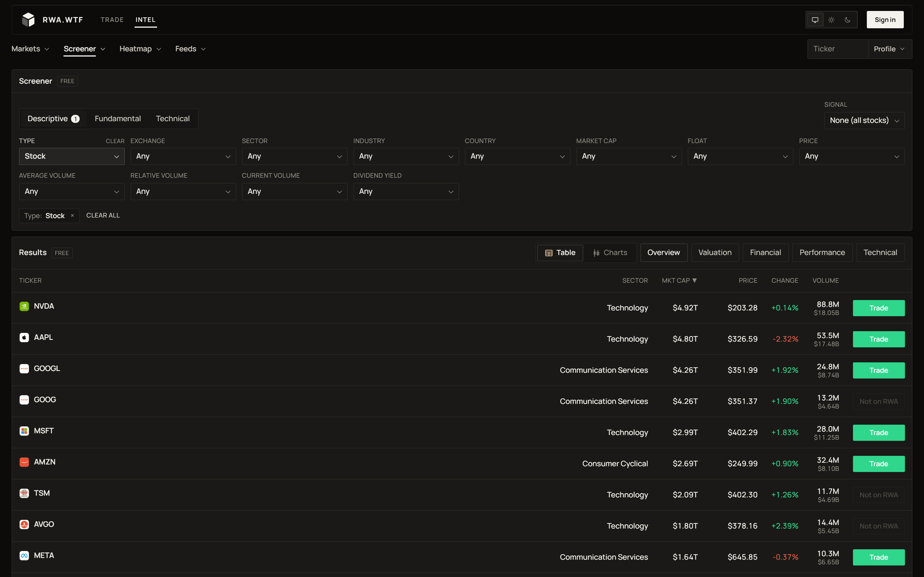Focus the Ticker search field

pyautogui.click(x=838, y=49)
